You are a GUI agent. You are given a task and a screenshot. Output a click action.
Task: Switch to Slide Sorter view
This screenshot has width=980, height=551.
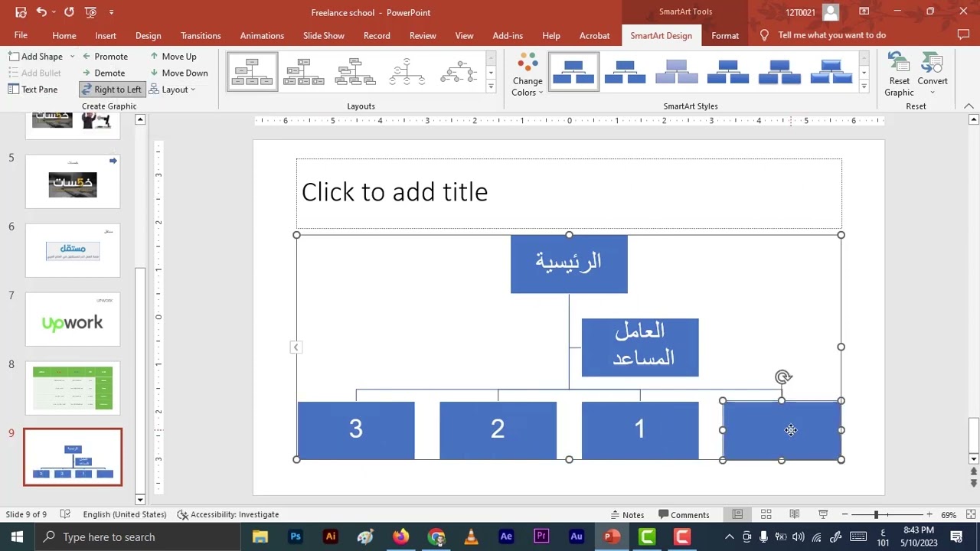[x=766, y=515]
